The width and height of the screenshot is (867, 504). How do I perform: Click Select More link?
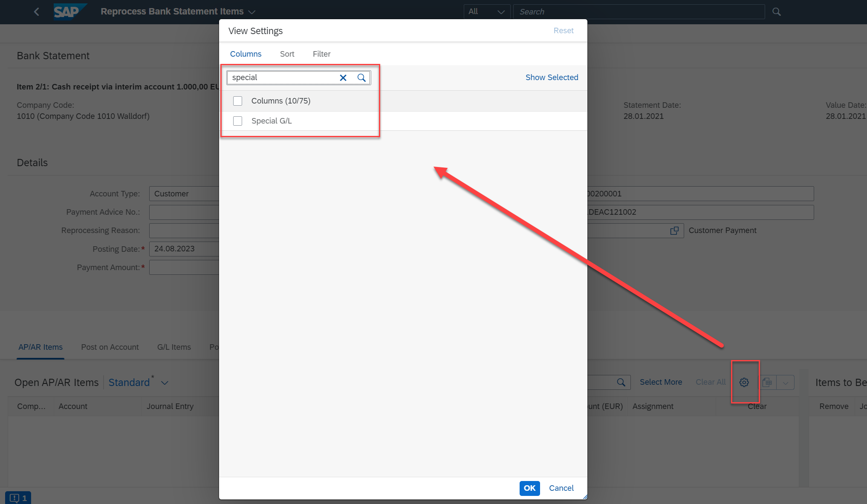[661, 382]
